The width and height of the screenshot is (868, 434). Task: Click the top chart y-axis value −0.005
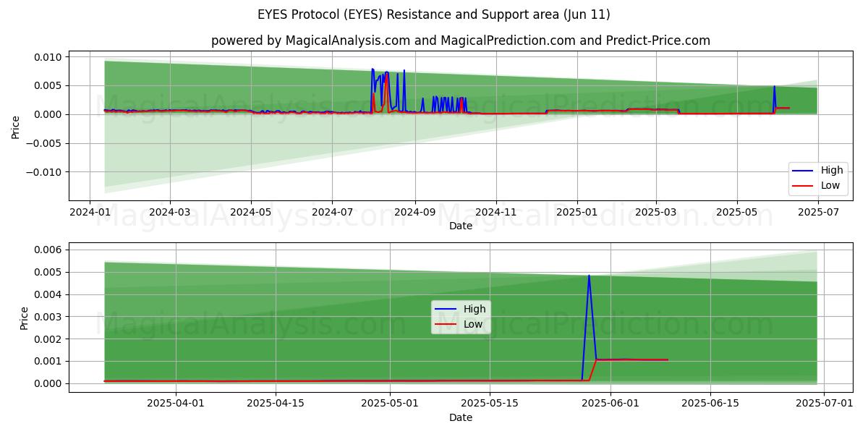coord(45,143)
